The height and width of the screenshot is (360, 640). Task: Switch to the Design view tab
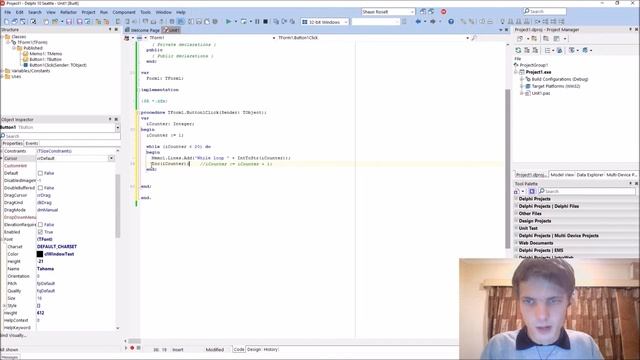point(254,349)
